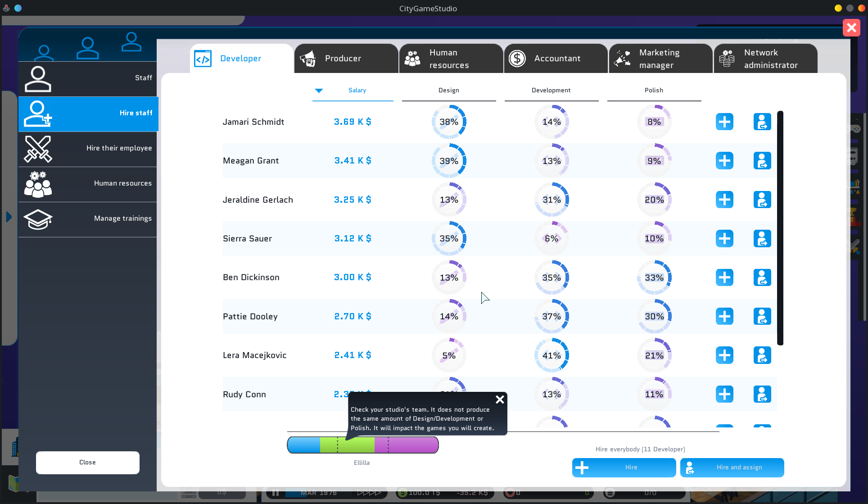Open Human resources in the sidebar
The width and height of the screenshot is (868, 504).
(88, 184)
